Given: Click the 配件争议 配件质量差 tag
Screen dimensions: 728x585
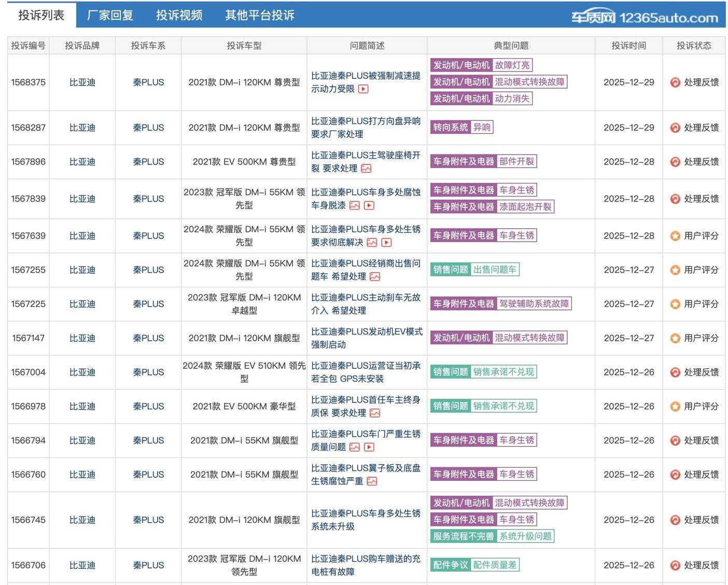Looking at the screenshot, I should 474,565.
